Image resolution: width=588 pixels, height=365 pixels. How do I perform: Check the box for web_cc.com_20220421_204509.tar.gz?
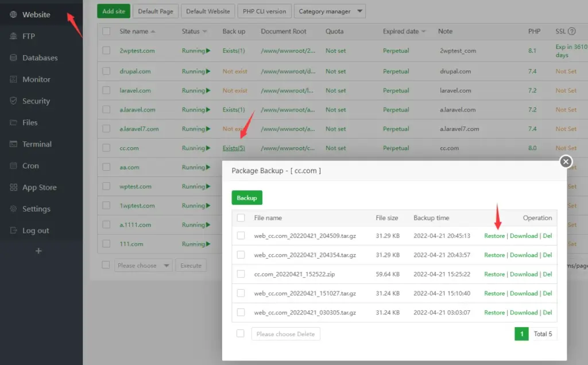coord(241,236)
